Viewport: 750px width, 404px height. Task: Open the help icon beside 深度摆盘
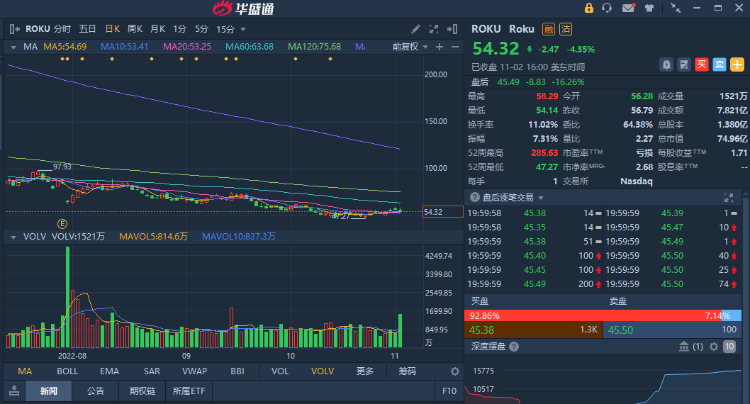[514, 347]
